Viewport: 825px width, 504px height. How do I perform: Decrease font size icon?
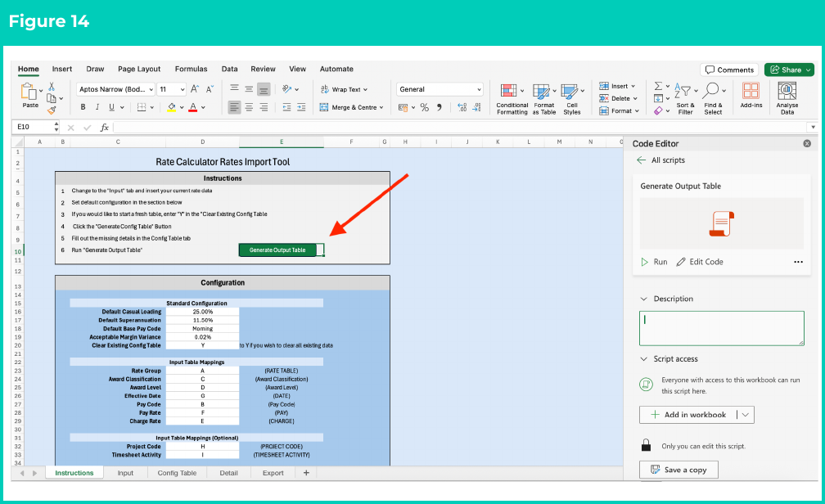[x=210, y=89]
